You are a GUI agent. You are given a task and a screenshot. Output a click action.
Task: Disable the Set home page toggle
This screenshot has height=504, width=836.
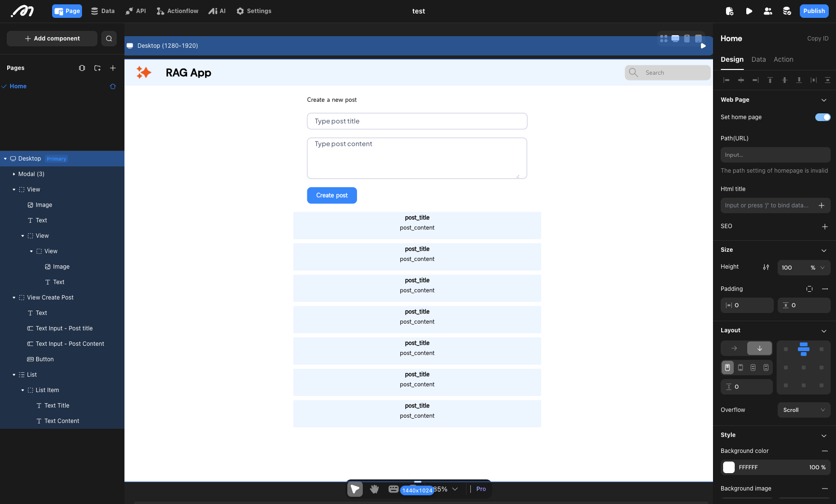pos(822,117)
